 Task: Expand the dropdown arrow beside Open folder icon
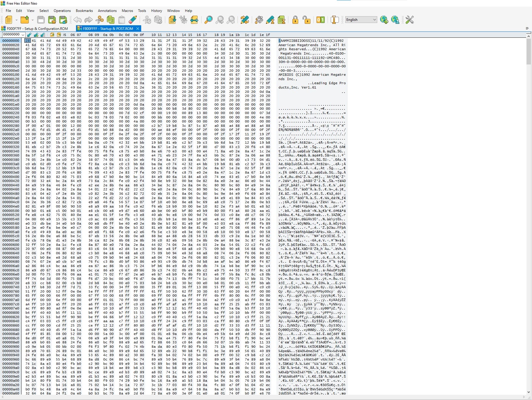tap(33, 20)
